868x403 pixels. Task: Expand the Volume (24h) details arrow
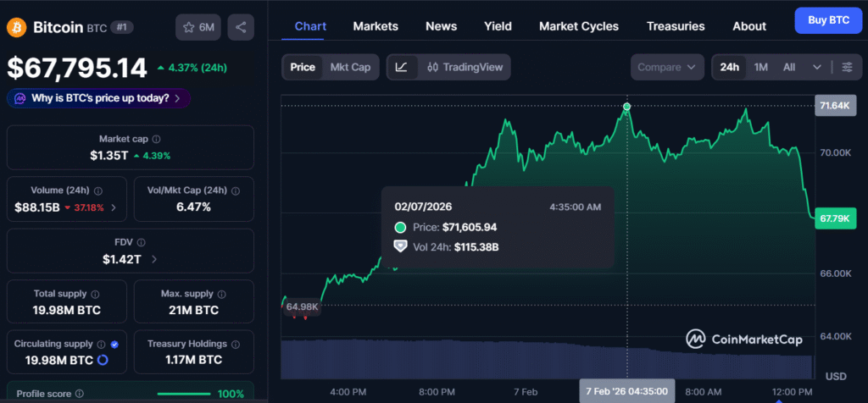coord(114,207)
